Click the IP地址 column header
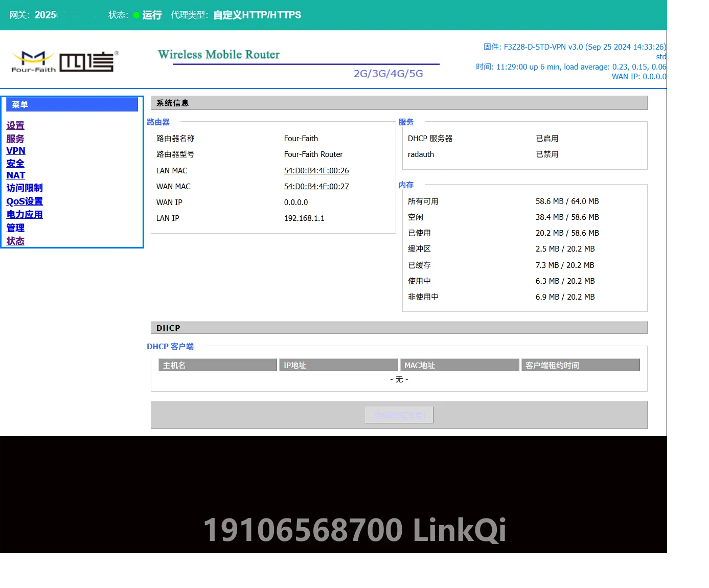The height and width of the screenshot is (588, 709). 338,365
